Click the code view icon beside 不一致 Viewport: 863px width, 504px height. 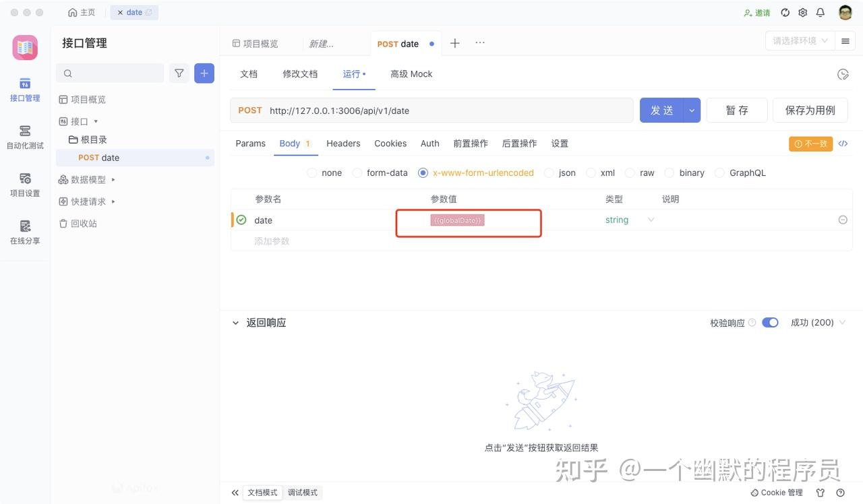click(x=843, y=143)
